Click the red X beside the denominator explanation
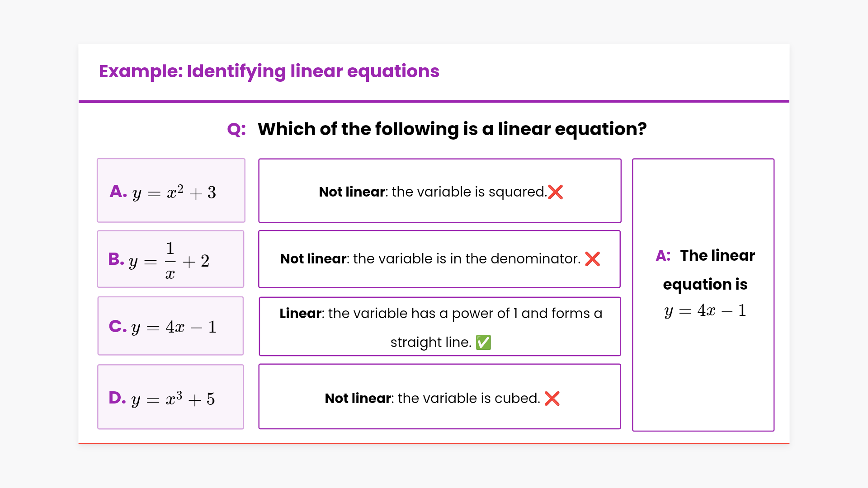 pos(592,259)
